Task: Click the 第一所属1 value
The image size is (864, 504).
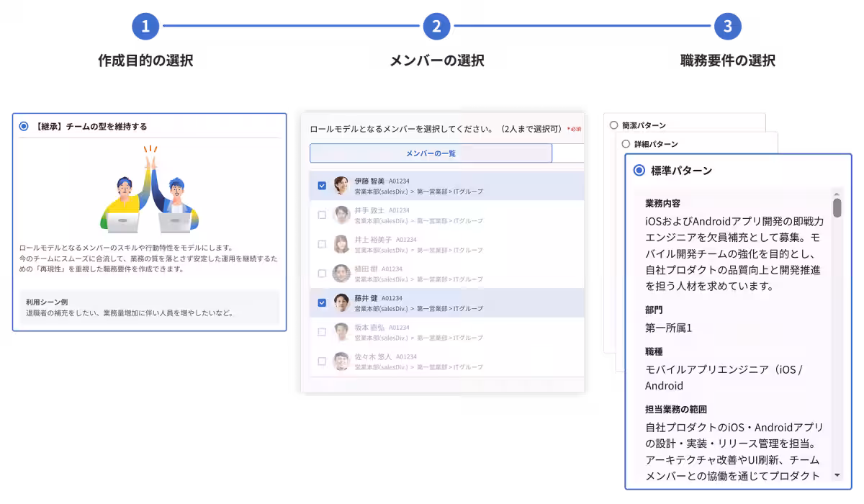Action: (668, 328)
